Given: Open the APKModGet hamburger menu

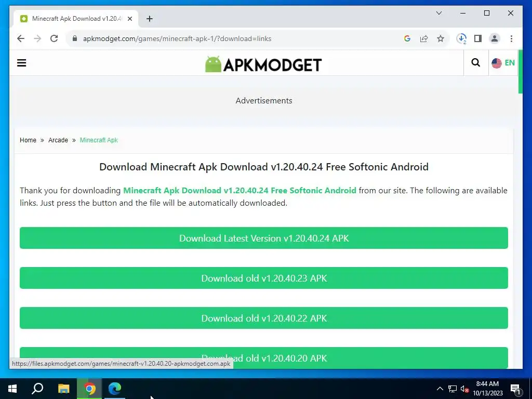Looking at the screenshot, I should 22,63.
